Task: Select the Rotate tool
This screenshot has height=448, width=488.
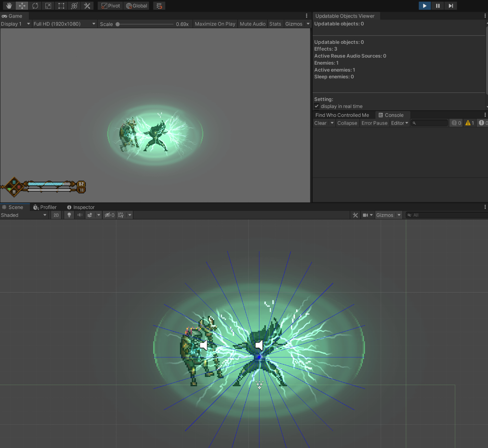Action: (x=35, y=6)
